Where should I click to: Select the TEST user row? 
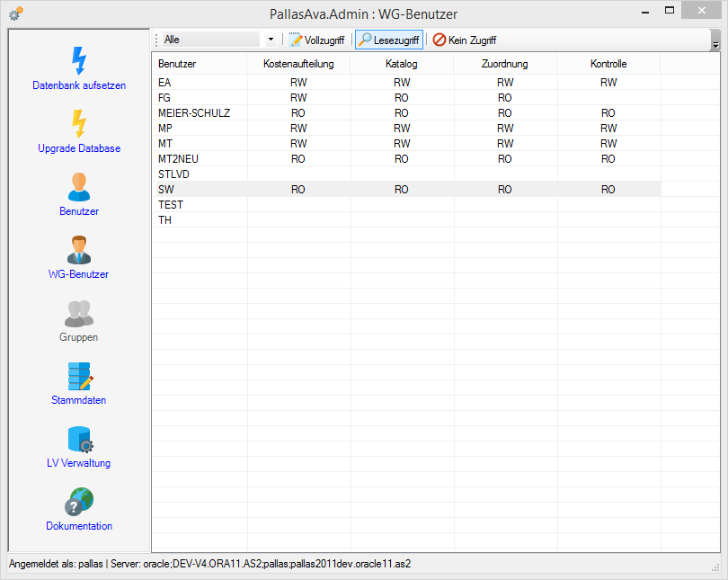coord(407,205)
